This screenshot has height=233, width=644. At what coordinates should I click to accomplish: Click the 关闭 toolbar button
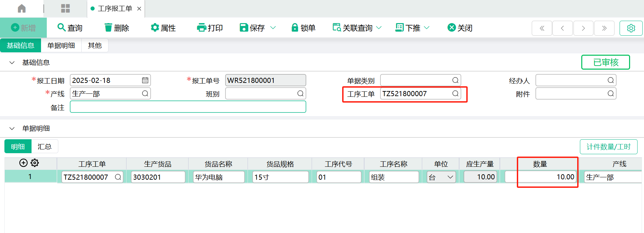(460, 28)
